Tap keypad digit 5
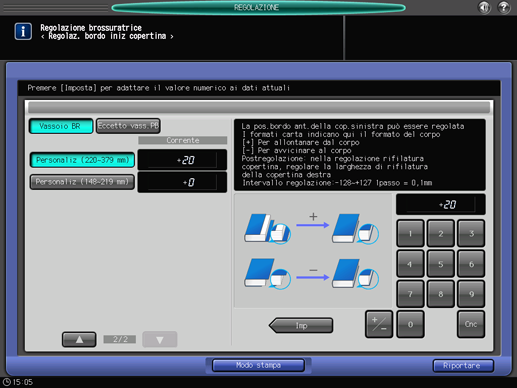 (441, 264)
